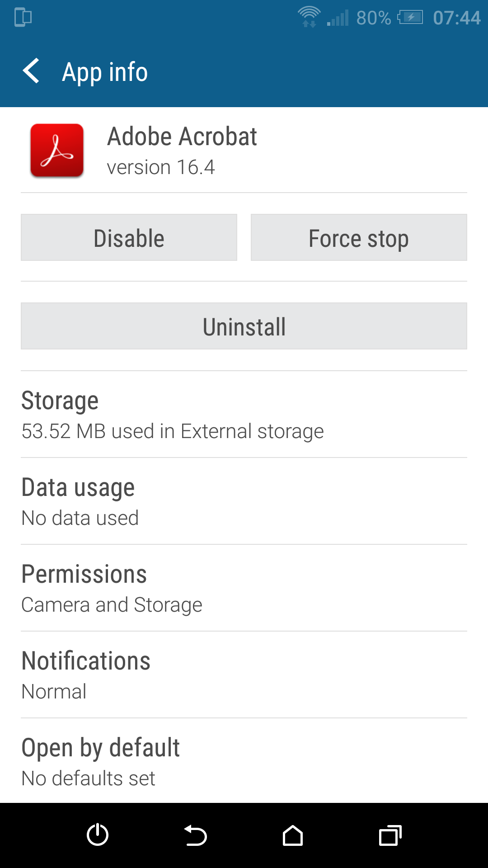Screen dimensions: 488x868
Task: Tap the Adobe Acrobat app icon
Action: [57, 151]
